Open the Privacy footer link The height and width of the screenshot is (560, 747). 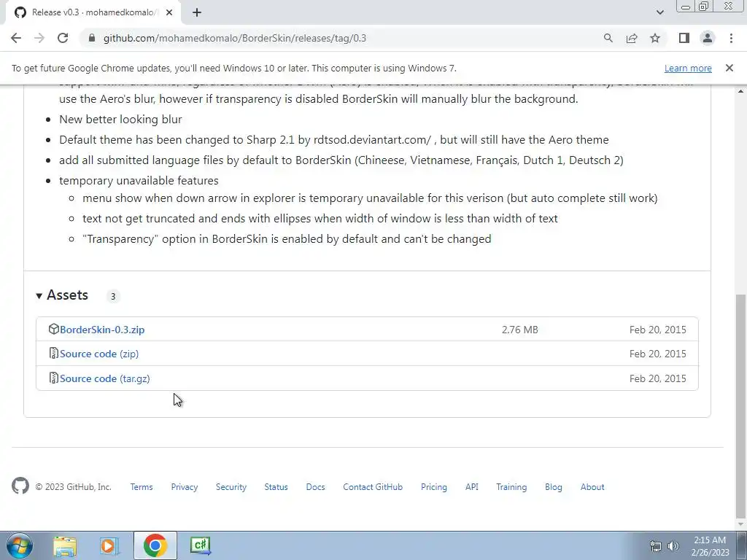pos(185,487)
